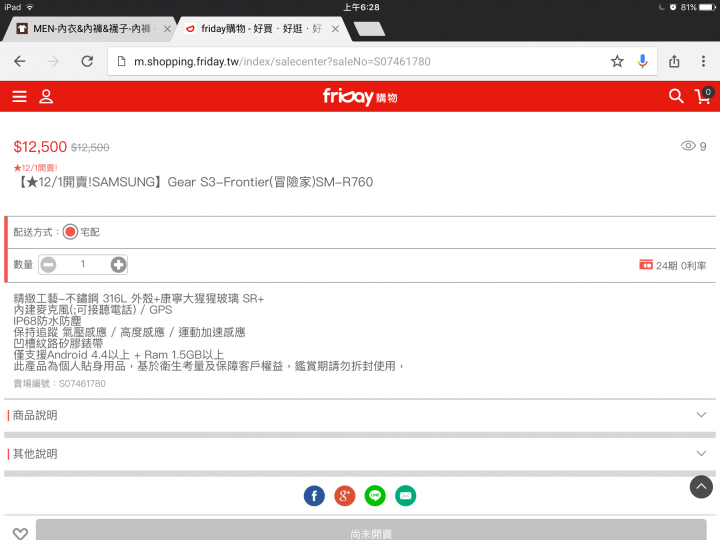Viewport: 720px width, 540px height.
Task: Share product via LINE
Action: [375, 495]
